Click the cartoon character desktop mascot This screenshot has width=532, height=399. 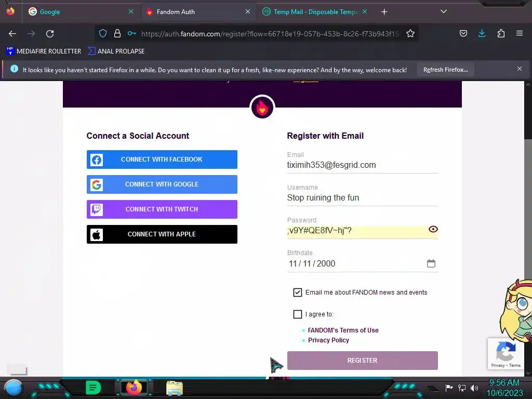click(516, 311)
